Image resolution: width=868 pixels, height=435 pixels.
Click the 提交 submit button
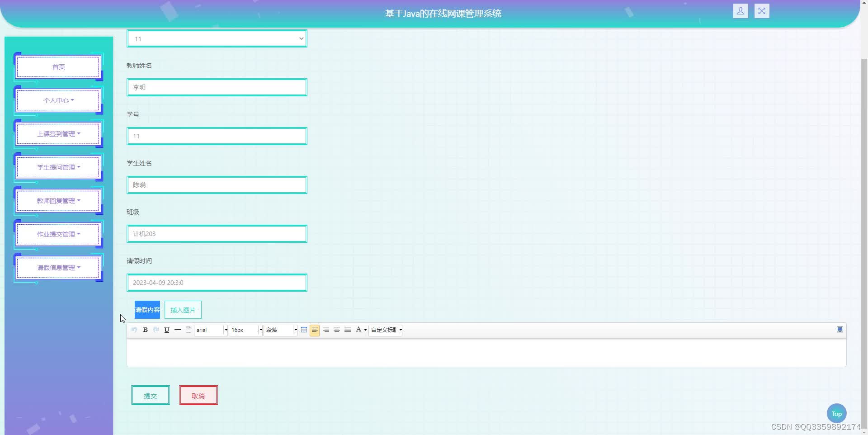pos(151,396)
